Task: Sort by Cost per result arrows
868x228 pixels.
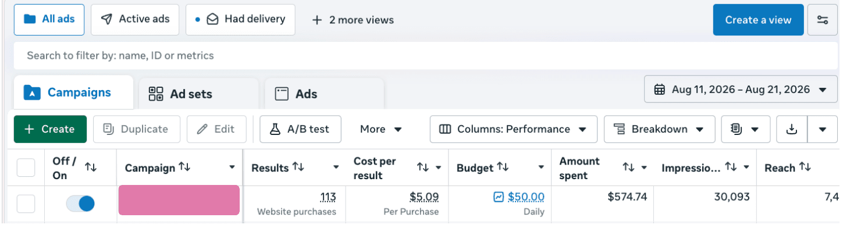Action: tap(423, 168)
